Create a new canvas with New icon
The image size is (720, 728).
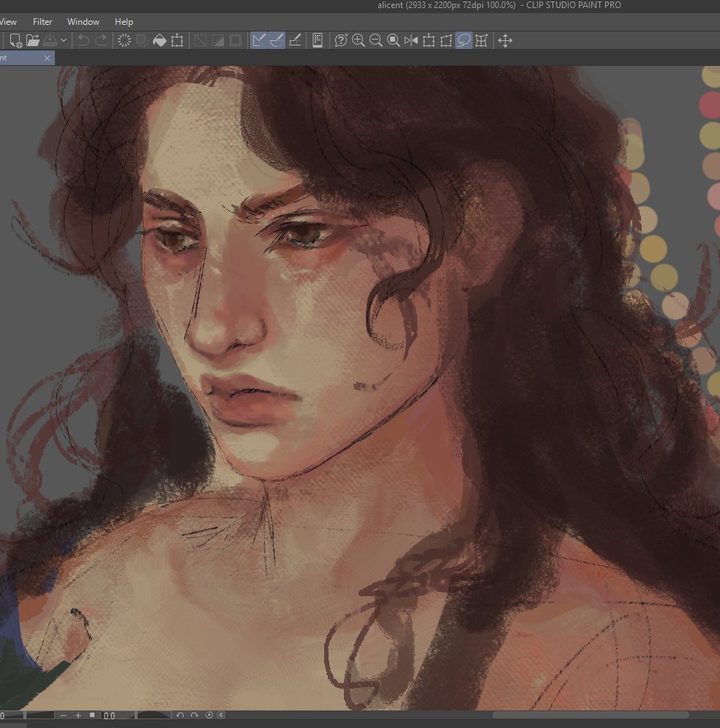[x=15, y=40]
